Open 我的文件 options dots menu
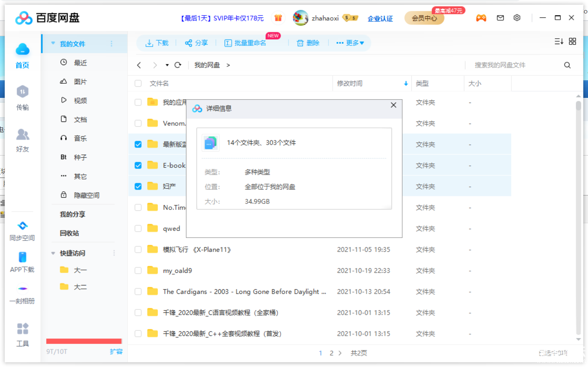 click(111, 43)
